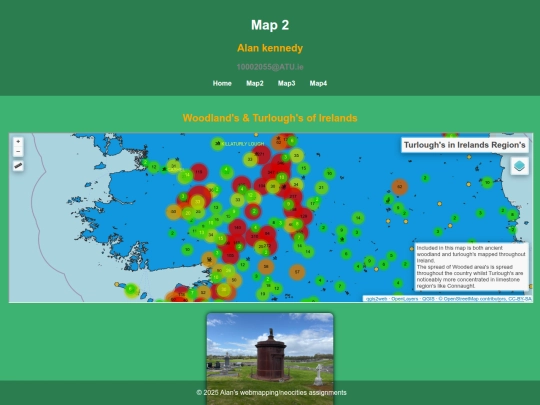Select the red cluster marker labeled 347

271,172
